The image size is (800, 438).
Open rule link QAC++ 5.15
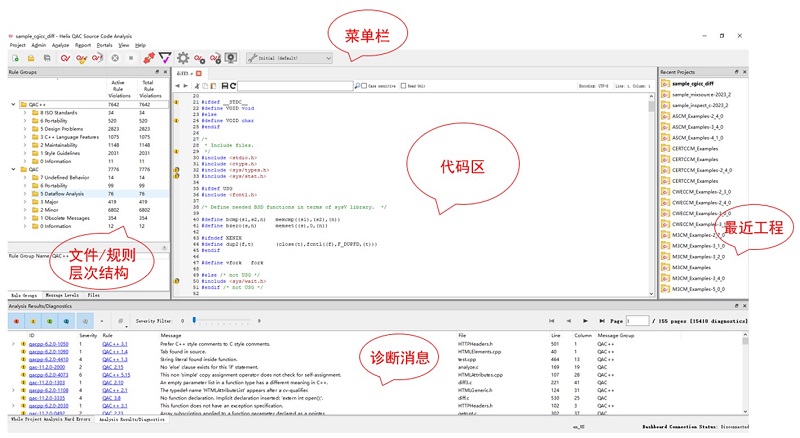tap(116, 375)
